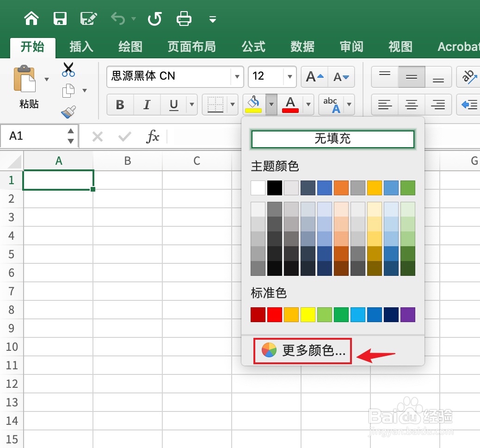The image size is (480, 448).
Task: Open the customize quick access toolbar arrow
Action: click(x=213, y=19)
